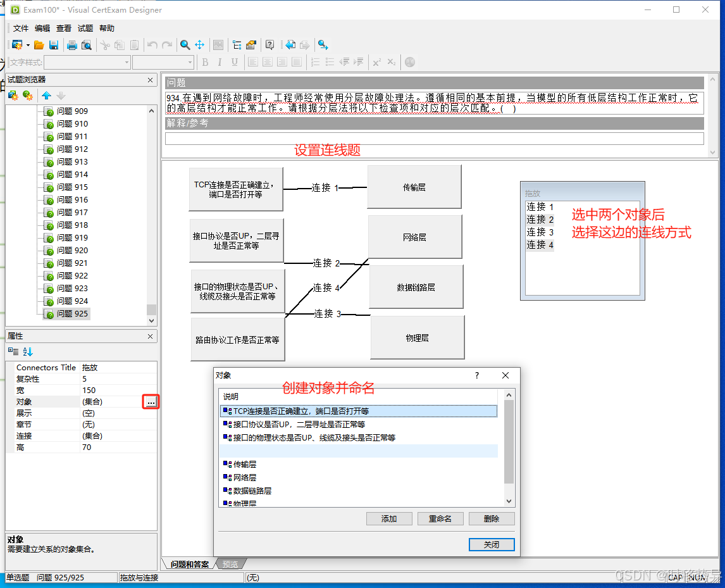Click the Print toolbar icon

click(x=71, y=45)
